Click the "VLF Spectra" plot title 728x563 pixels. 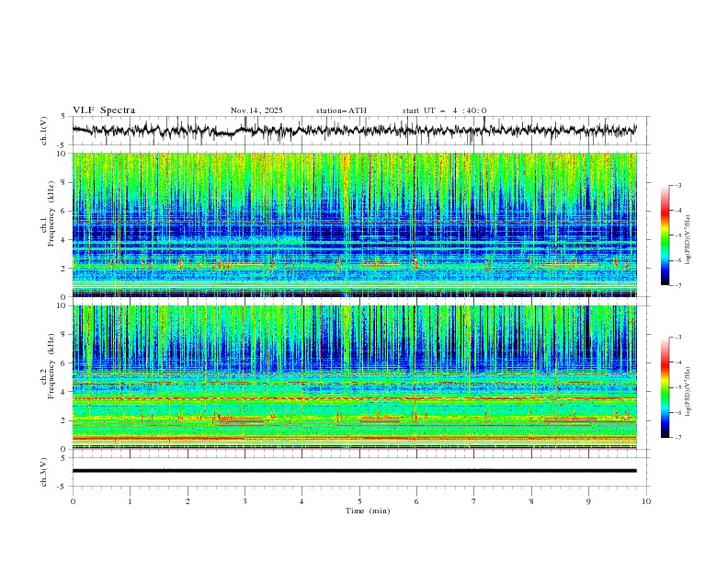point(104,110)
